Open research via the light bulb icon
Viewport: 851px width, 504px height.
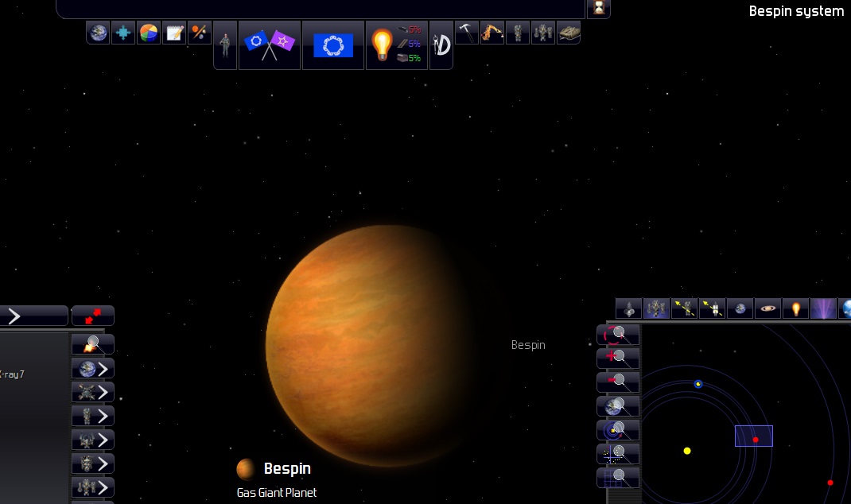[x=382, y=45]
